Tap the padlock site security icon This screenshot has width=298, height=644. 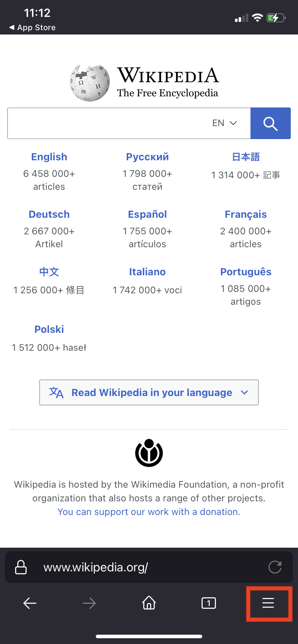coord(21,567)
